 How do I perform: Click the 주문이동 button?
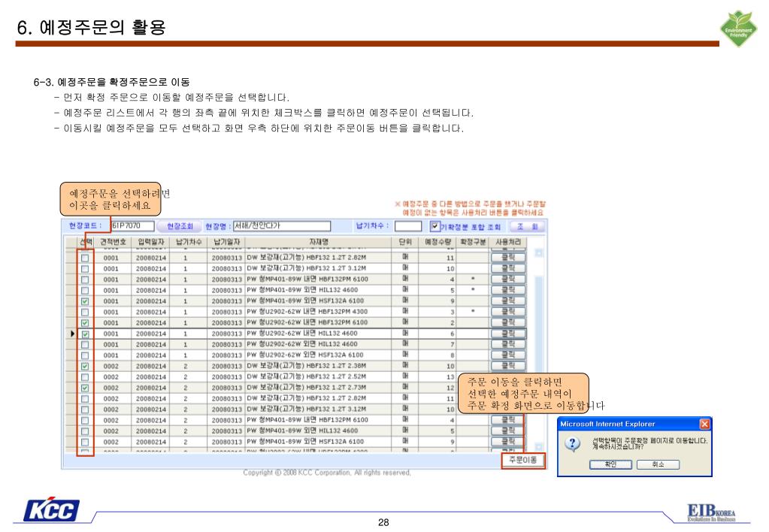[522, 460]
